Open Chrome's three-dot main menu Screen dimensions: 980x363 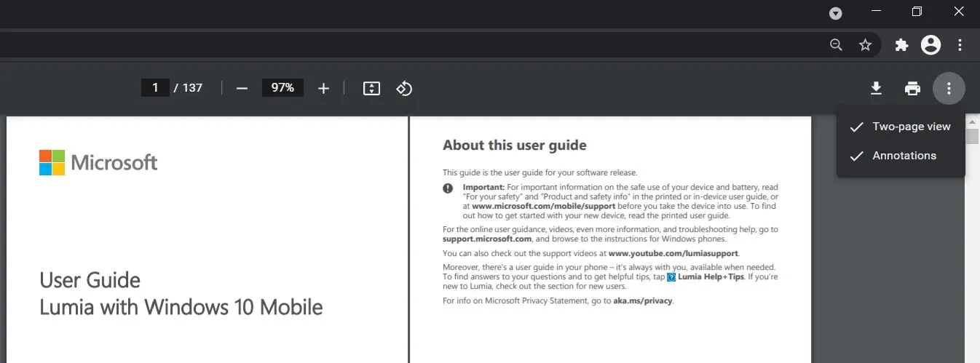tap(960, 45)
